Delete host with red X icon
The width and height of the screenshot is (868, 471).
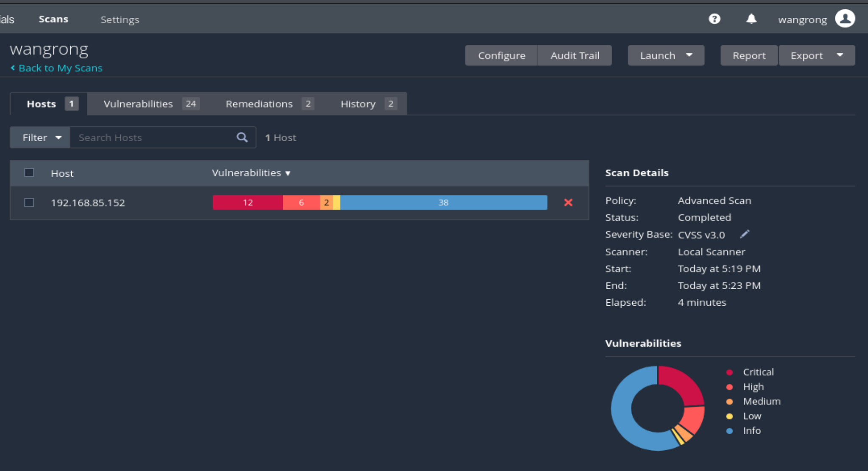[568, 203]
